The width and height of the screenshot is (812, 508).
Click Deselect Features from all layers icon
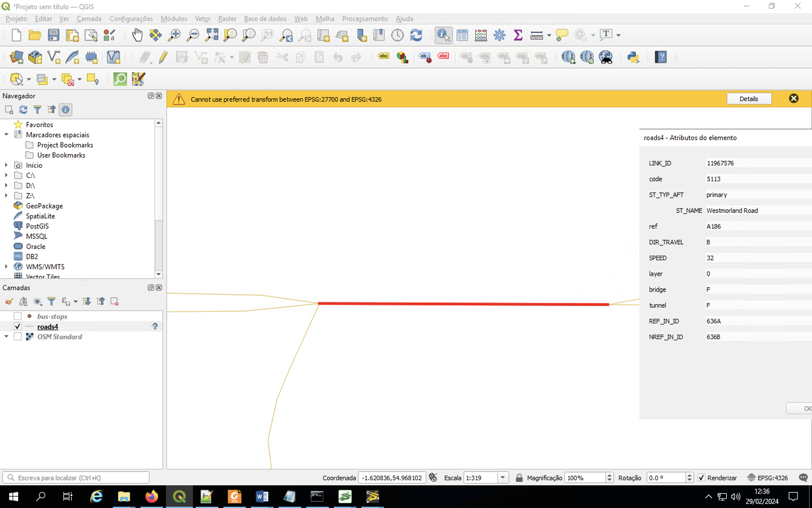point(67,79)
